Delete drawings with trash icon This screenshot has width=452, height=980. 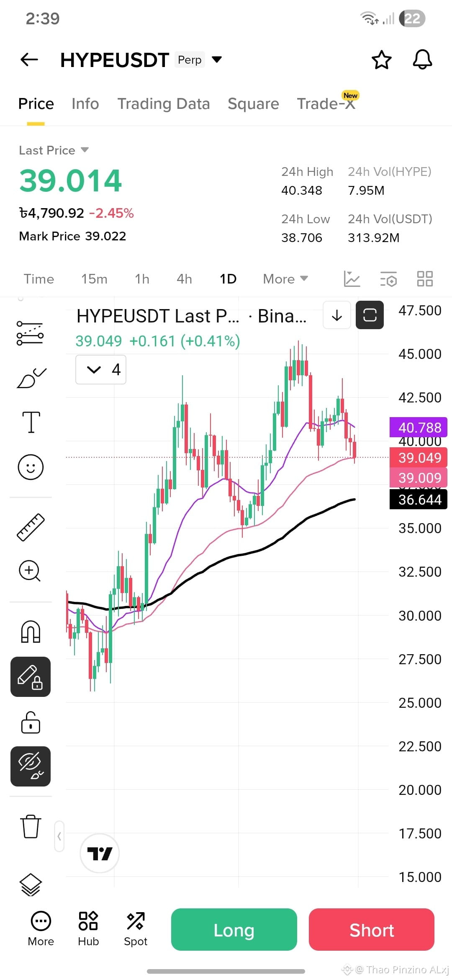coord(31,826)
